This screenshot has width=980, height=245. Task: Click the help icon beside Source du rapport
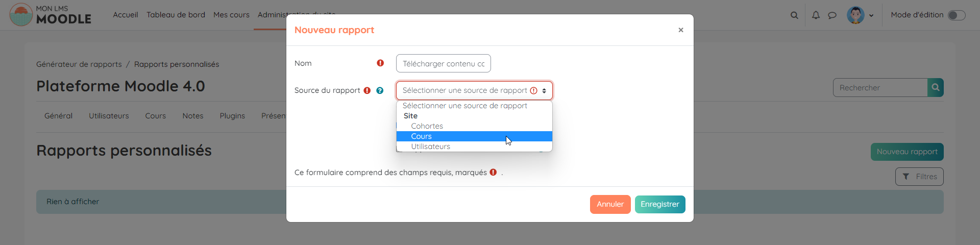(x=380, y=90)
